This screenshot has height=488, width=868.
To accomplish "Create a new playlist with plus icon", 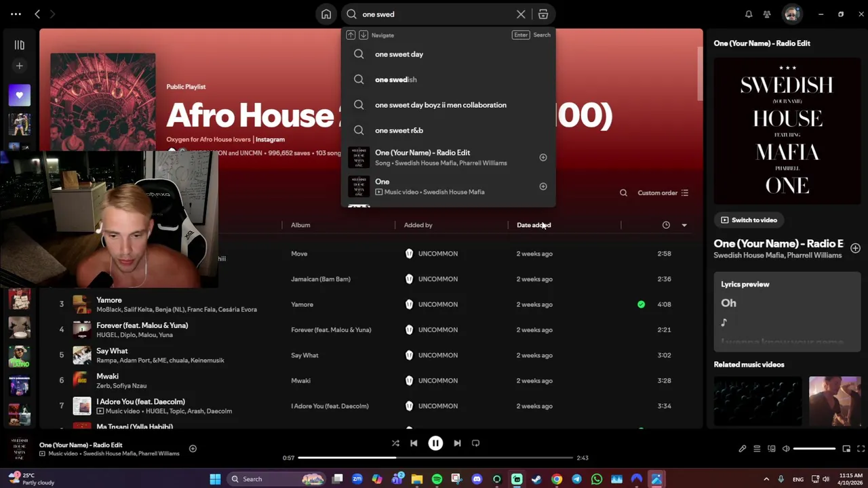I will [x=19, y=66].
